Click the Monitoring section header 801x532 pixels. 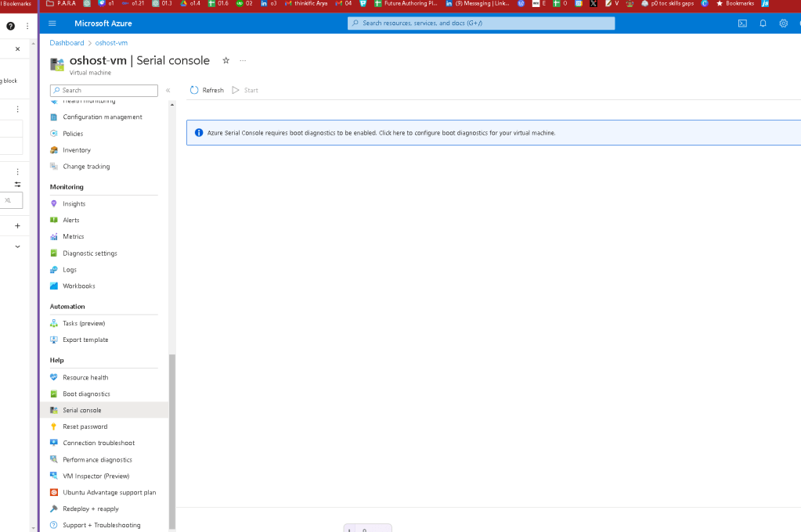[x=67, y=187]
